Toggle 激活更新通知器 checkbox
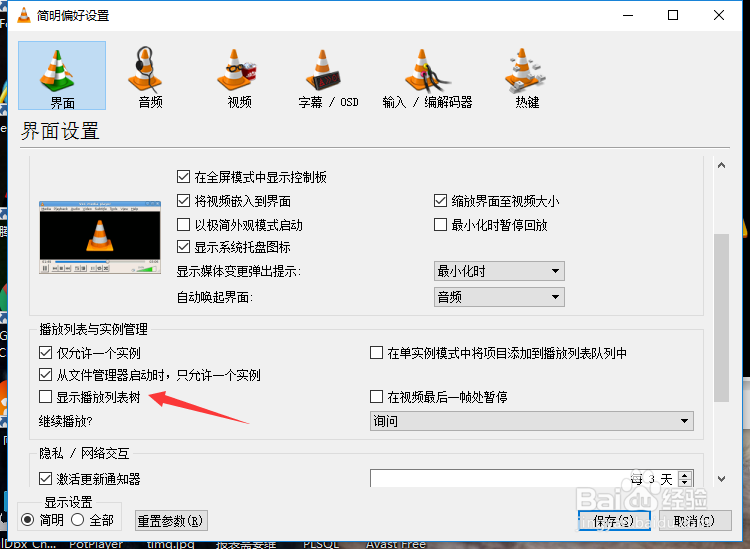Viewport: 750px width, 549px height. 45,478
